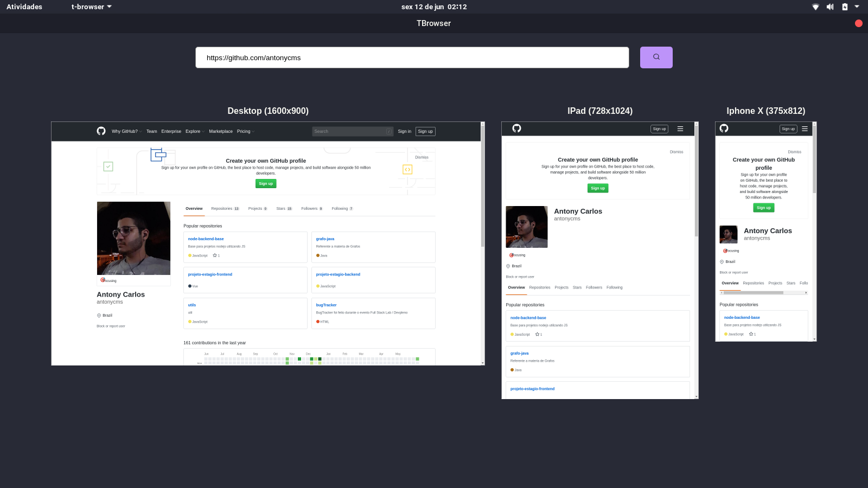868x488 pixels.
Task: Open the battery icon in top bar
Action: pos(845,7)
